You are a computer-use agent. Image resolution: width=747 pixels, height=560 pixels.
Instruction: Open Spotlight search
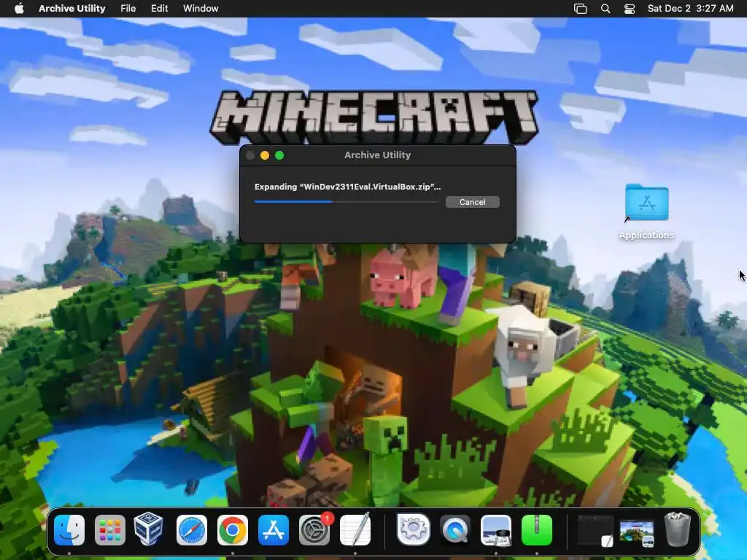coord(605,9)
